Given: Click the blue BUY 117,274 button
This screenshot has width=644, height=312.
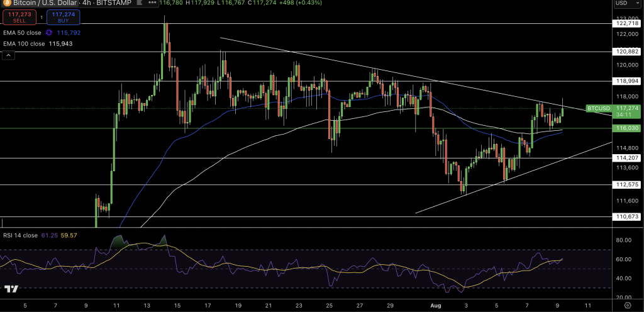Looking at the screenshot, I should click(x=63, y=17).
